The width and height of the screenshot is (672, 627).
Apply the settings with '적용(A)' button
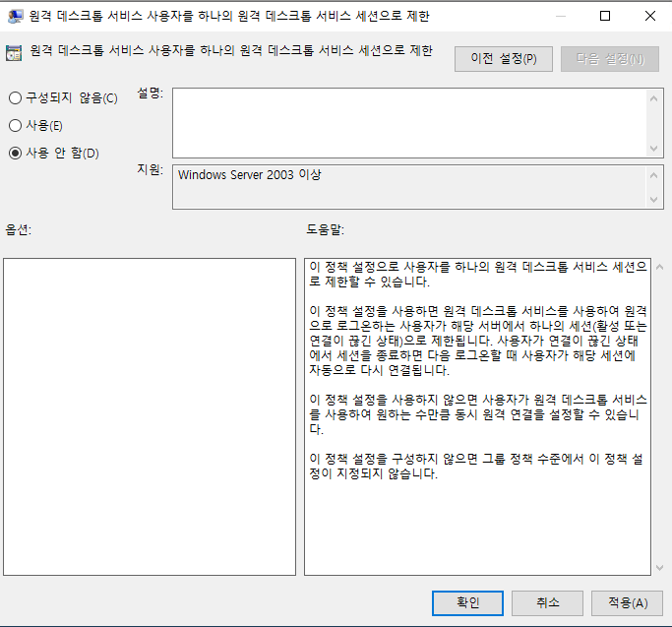[x=627, y=602]
